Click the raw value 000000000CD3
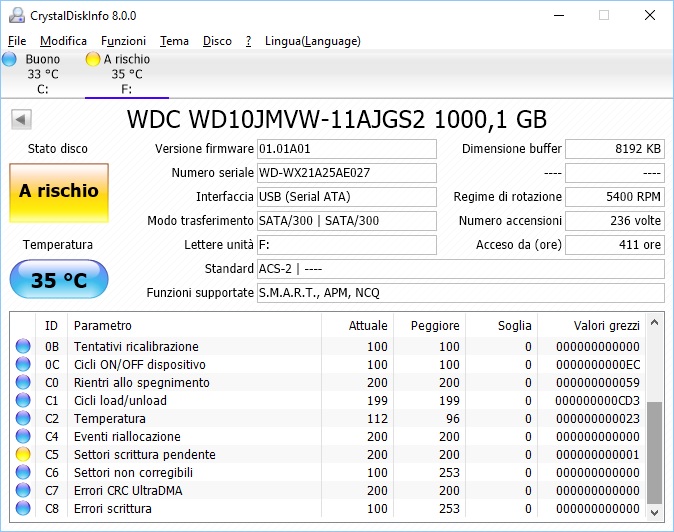The image size is (674, 532). [597, 401]
